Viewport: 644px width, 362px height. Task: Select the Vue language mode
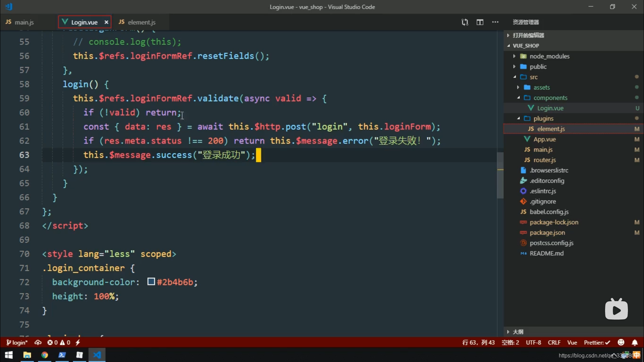tap(572, 343)
